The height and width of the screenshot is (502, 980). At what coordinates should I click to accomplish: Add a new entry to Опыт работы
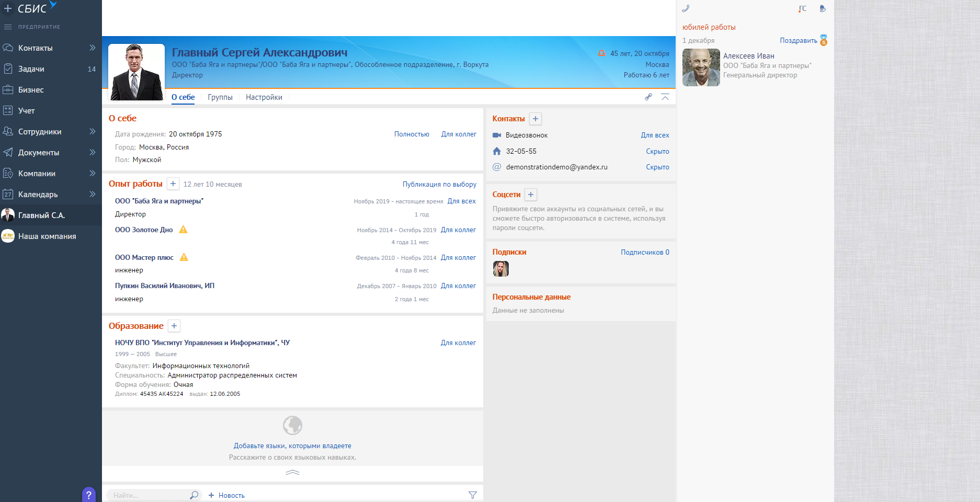pyautogui.click(x=173, y=184)
